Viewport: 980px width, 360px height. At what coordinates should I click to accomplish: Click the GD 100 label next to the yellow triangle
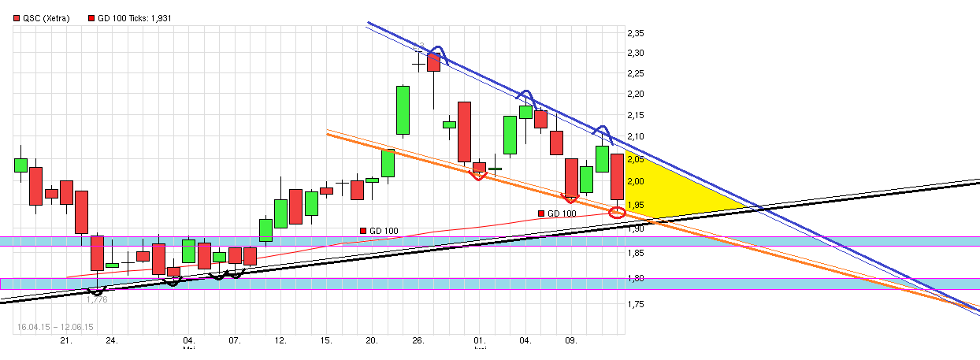[x=562, y=213]
